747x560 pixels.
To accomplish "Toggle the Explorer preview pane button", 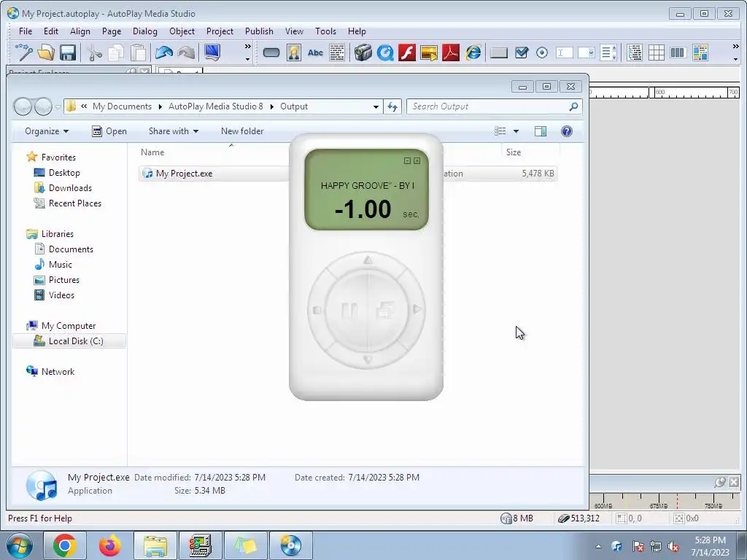I will pyautogui.click(x=541, y=131).
